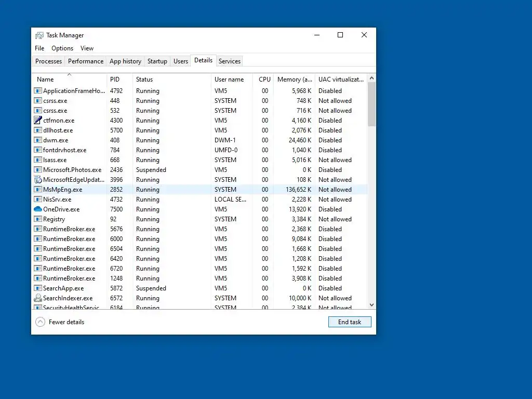
Task: Click the Not allowed cell for lsass.exe
Action: point(335,160)
